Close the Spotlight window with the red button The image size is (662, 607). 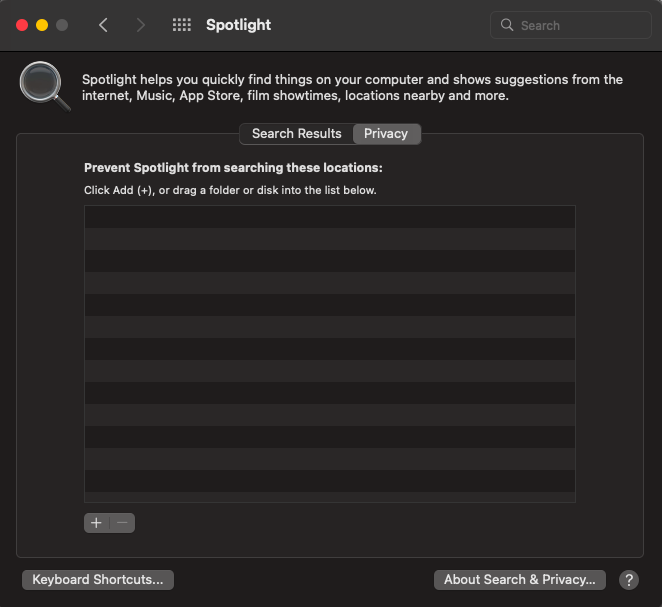pyautogui.click(x=22, y=25)
